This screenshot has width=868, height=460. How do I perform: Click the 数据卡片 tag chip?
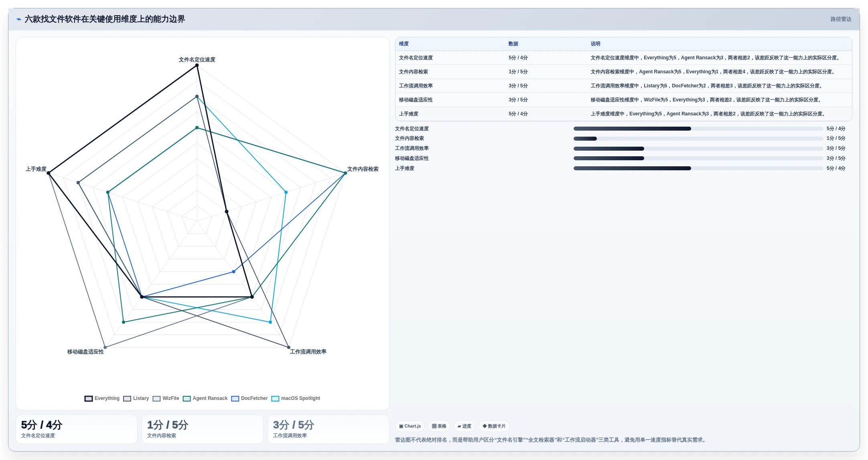tap(494, 426)
